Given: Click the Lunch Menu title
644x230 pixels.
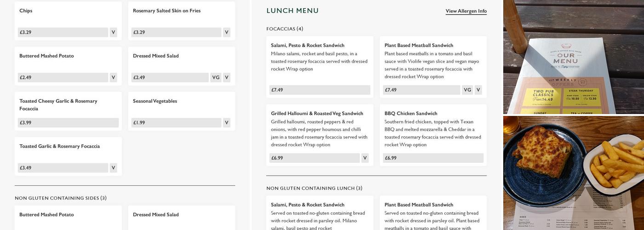Looking at the screenshot, I should pos(293,11).
